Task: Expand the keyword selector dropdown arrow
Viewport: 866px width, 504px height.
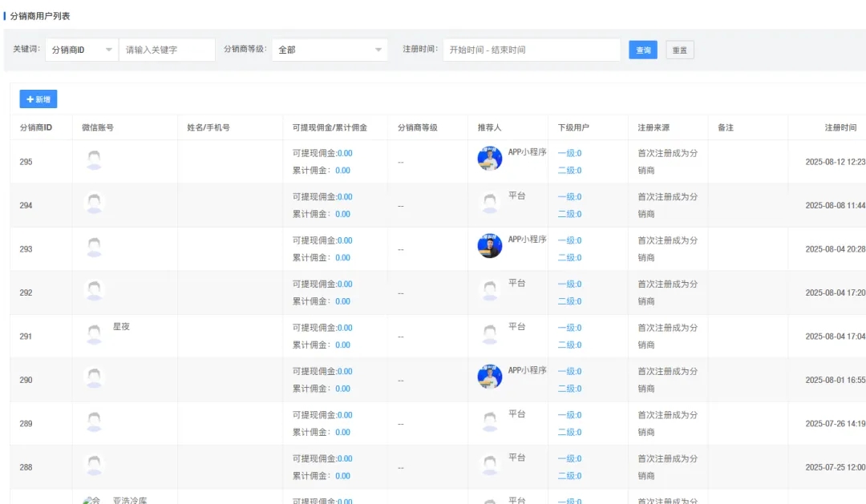Action: pos(110,49)
